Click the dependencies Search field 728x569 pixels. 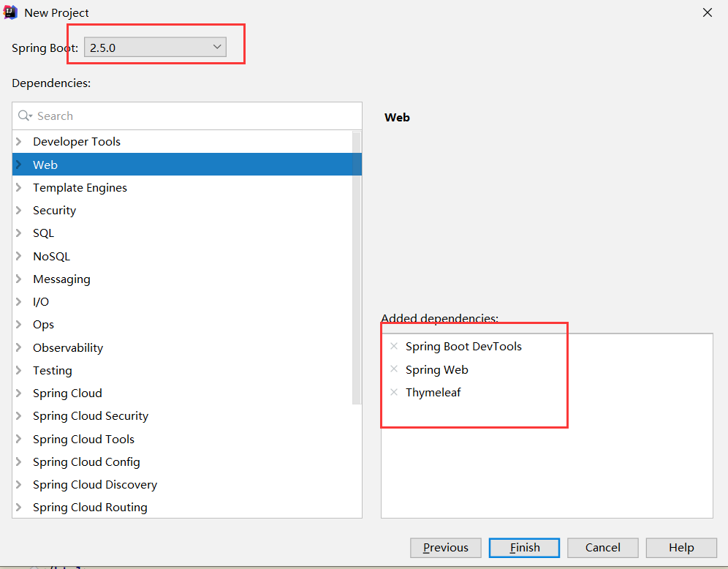(187, 116)
